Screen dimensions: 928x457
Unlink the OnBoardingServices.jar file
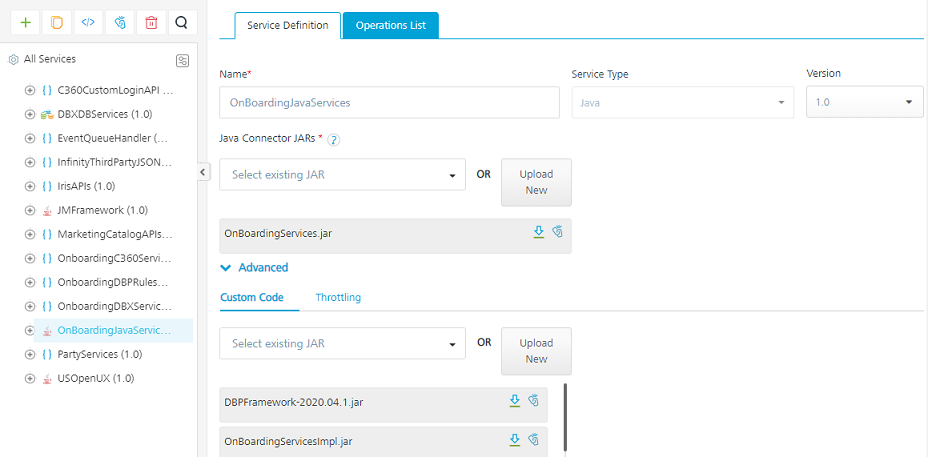pyautogui.click(x=558, y=232)
